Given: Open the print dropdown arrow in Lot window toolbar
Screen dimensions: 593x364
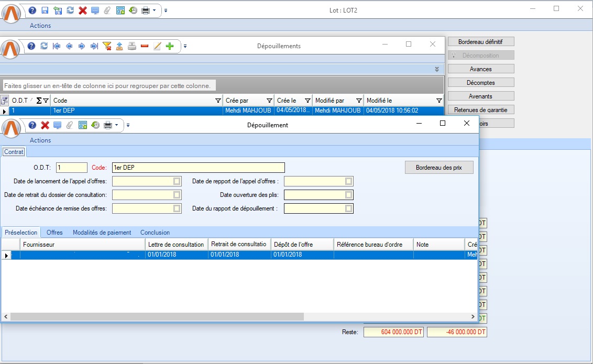Looking at the screenshot, I should [155, 10].
